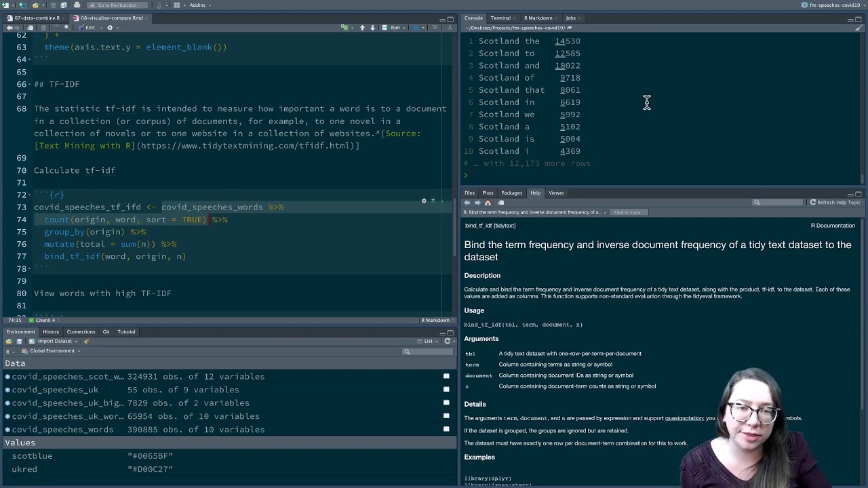Go back to the previous source location
This screenshot has height=488, width=868.
[9, 28]
